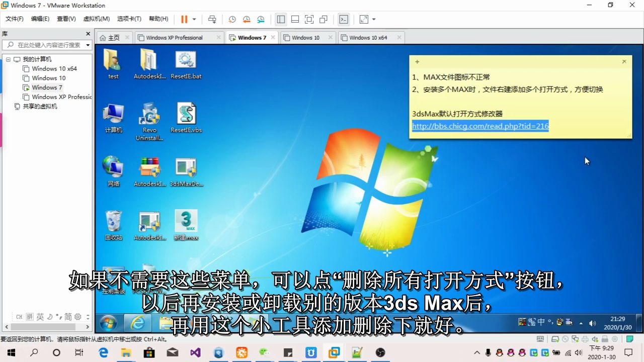Screen dimensions: 644x362
Task: Close the Windows 7 tab
Action: (x=273, y=37)
